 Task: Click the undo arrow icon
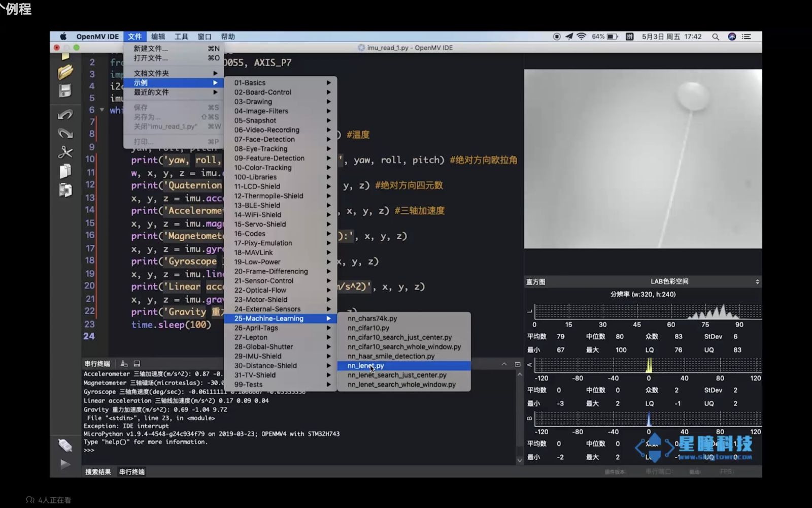coord(65,115)
